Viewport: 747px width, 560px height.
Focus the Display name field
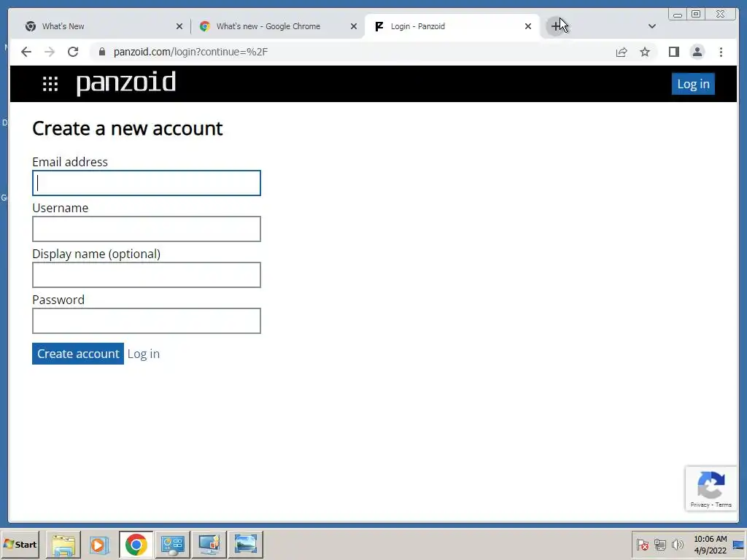[x=146, y=275]
